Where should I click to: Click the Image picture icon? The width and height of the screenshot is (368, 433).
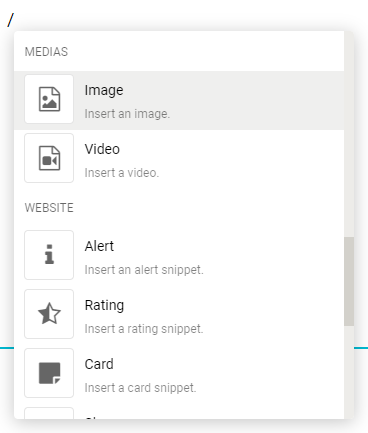[x=49, y=99]
